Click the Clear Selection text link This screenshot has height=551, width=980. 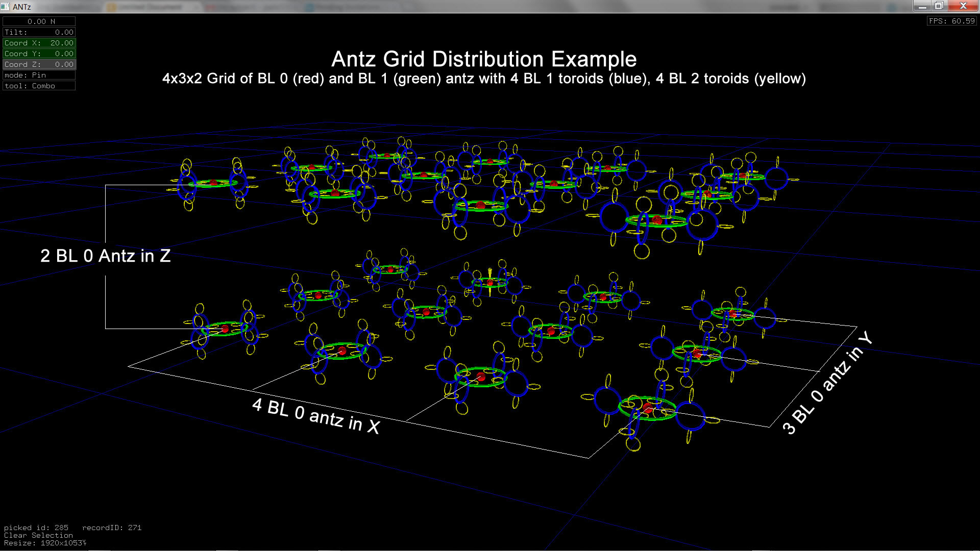pos(38,535)
